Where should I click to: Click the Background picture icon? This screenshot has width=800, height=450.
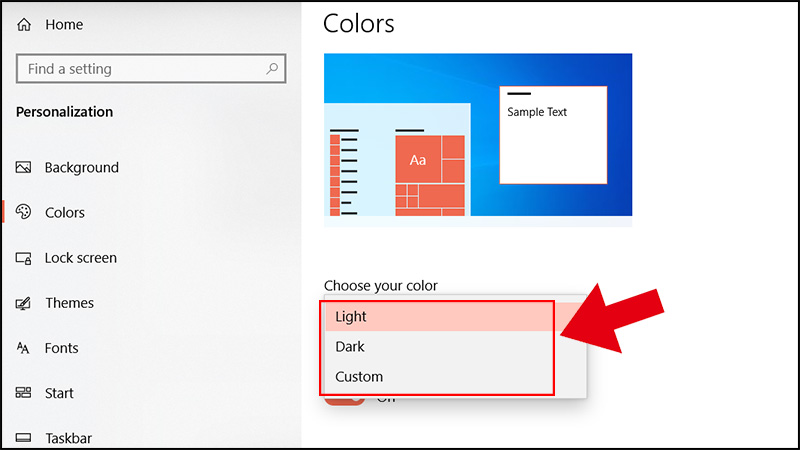(24, 168)
